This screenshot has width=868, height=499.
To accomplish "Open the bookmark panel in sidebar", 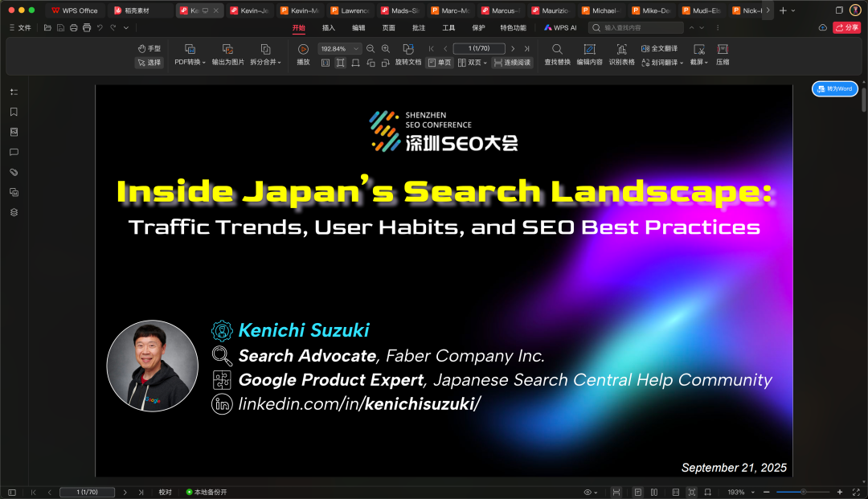I will 14,112.
